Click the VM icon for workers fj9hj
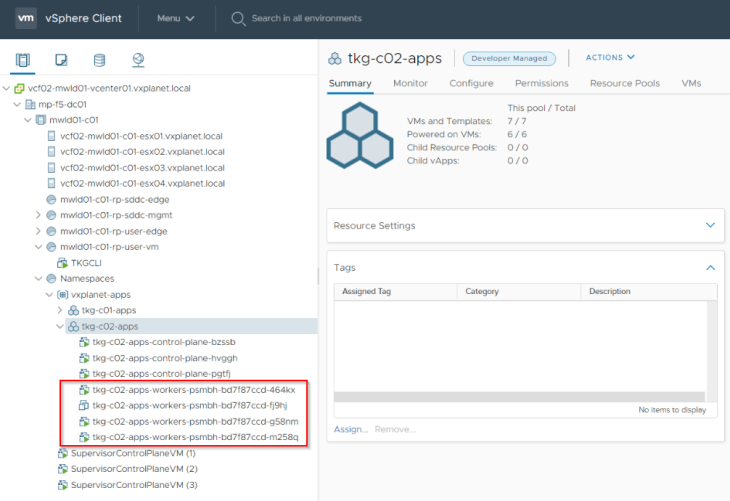Screen dimensions: 730x501 84,406
